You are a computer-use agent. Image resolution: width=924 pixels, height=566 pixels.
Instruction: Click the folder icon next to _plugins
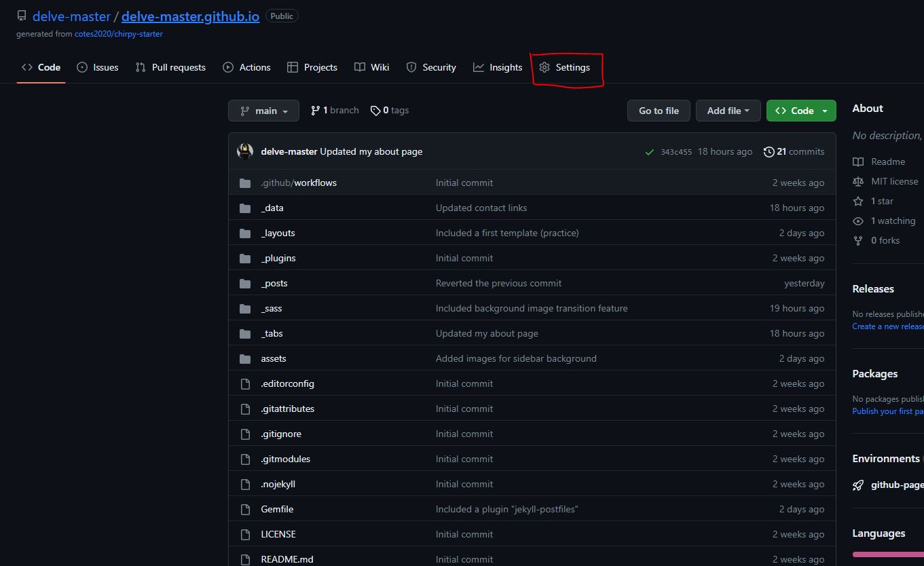(245, 258)
